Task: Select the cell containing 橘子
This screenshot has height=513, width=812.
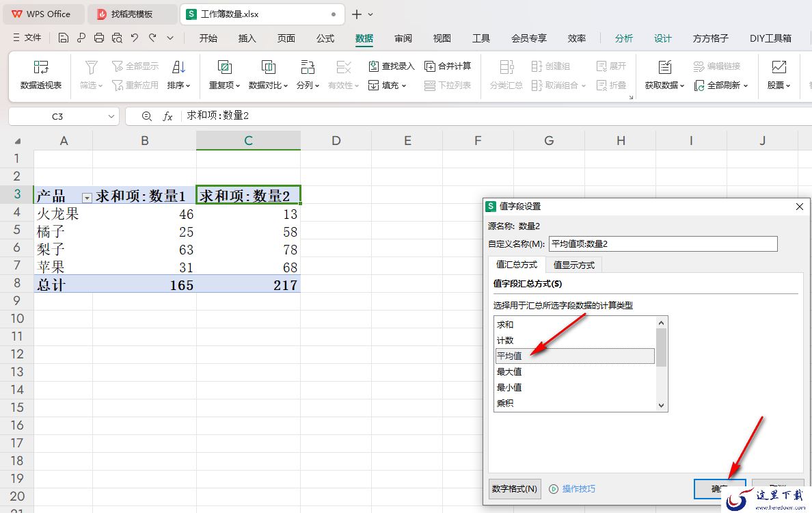Action: click(63, 231)
